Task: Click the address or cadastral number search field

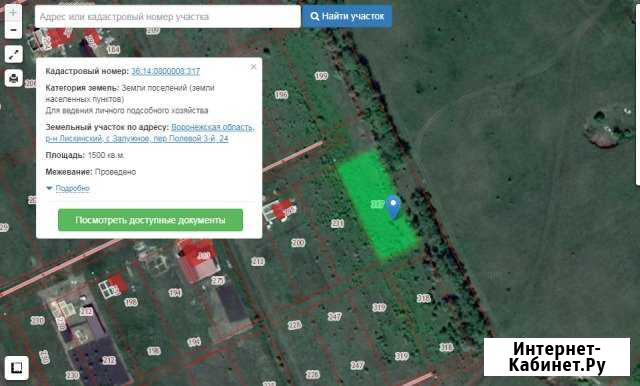Action: click(168, 17)
